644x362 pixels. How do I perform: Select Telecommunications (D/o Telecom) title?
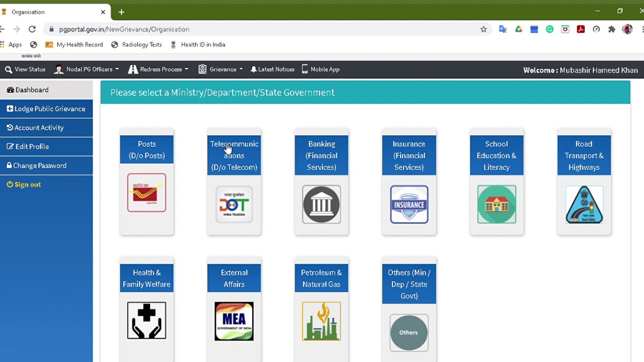pos(234,155)
